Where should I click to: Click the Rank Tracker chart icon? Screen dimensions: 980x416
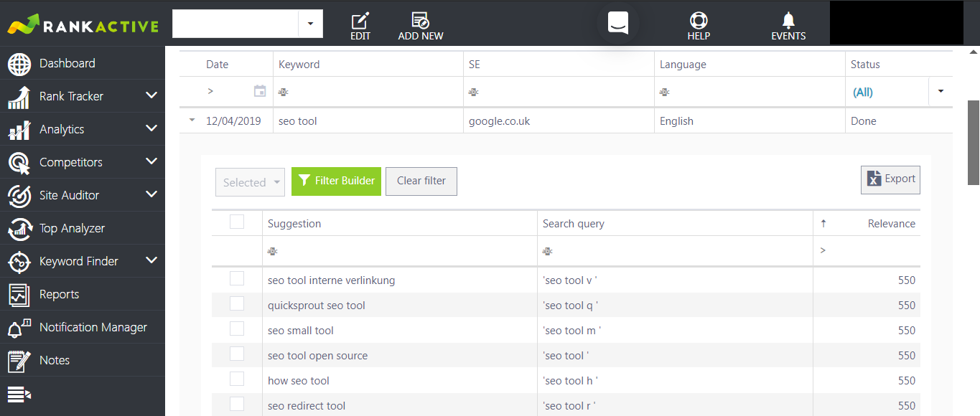point(19,97)
